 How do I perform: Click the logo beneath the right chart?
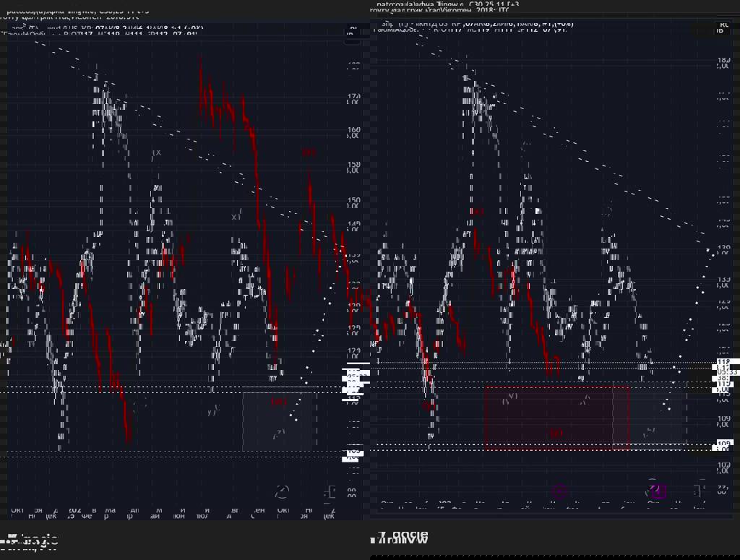point(400,537)
